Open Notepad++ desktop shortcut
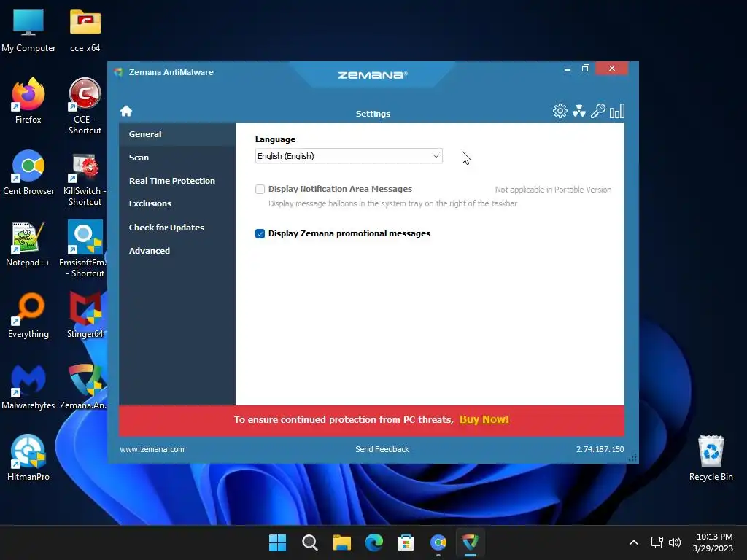747x560 pixels. click(x=28, y=244)
